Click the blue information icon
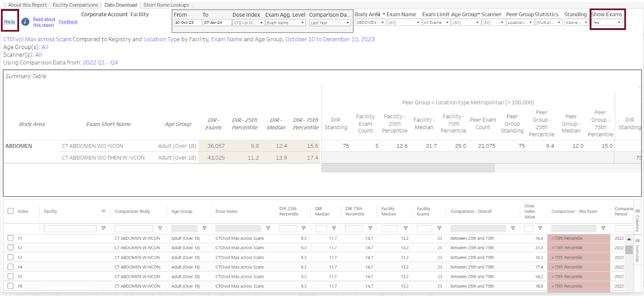The height and width of the screenshot is (297, 644). click(x=26, y=22)
